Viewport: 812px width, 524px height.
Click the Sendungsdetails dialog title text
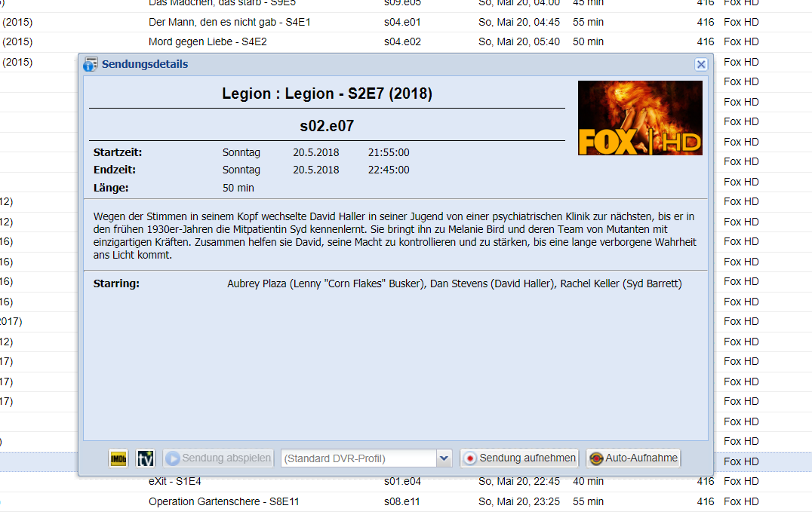click(x=145, y=64)
